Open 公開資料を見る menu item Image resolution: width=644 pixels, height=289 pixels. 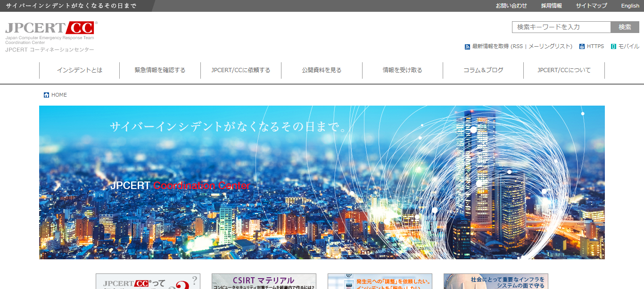coord(322,70)
